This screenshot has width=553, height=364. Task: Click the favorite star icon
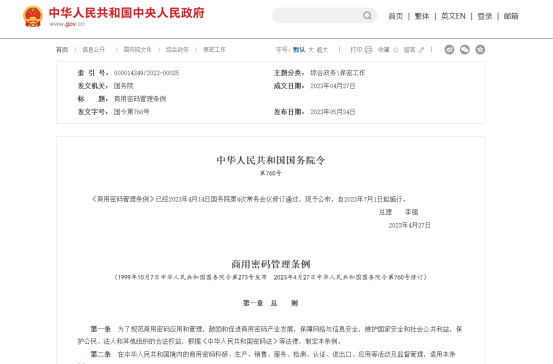(x=395, y=50)
